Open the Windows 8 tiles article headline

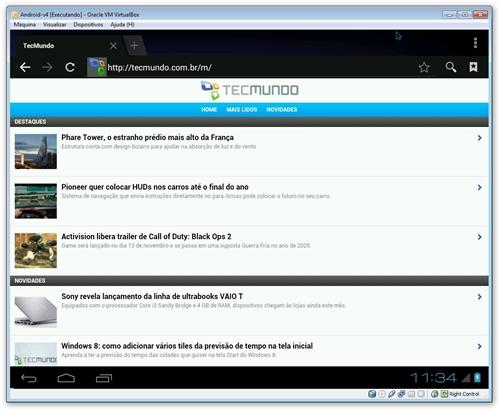[187, 346]
